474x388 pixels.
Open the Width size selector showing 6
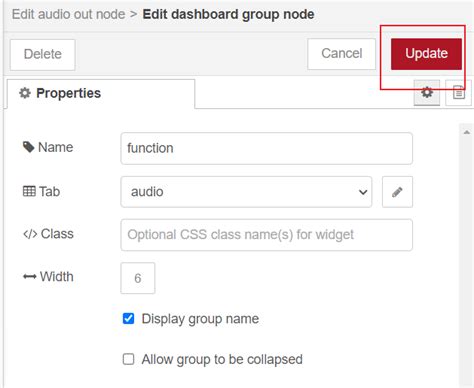pos(138,278)
